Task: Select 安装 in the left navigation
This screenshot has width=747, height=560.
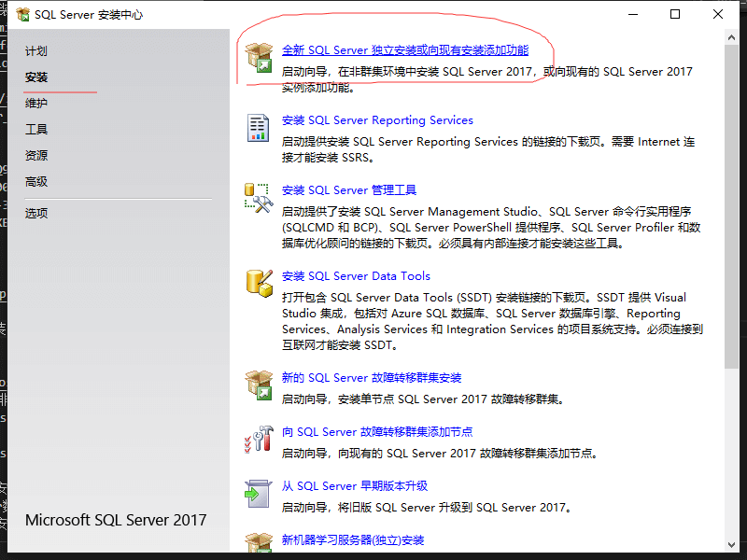Action: 36,77
